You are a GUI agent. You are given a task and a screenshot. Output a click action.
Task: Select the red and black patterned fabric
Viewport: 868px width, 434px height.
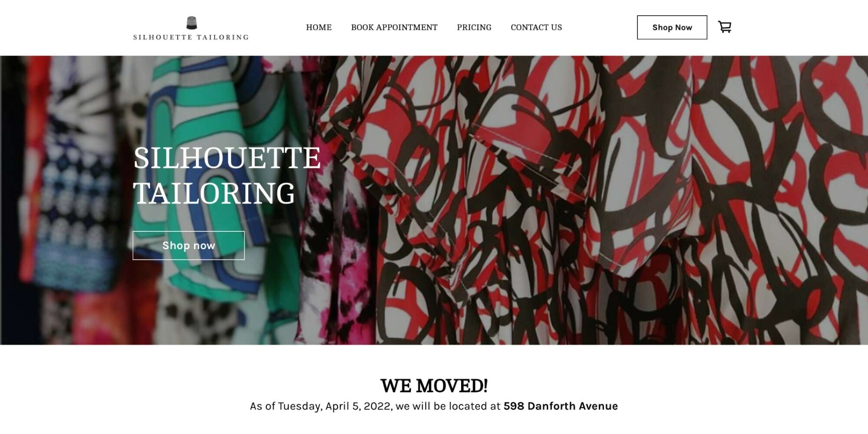[608, 200]
